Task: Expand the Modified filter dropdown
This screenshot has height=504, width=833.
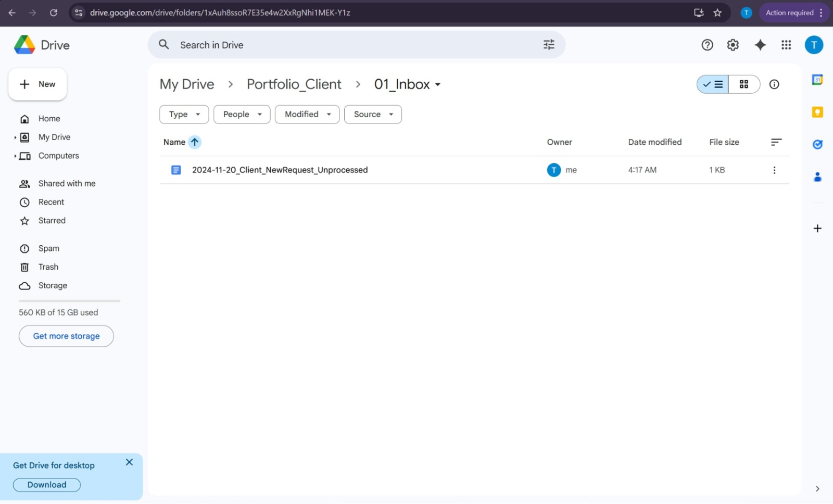Action: [x=307, y=115]
